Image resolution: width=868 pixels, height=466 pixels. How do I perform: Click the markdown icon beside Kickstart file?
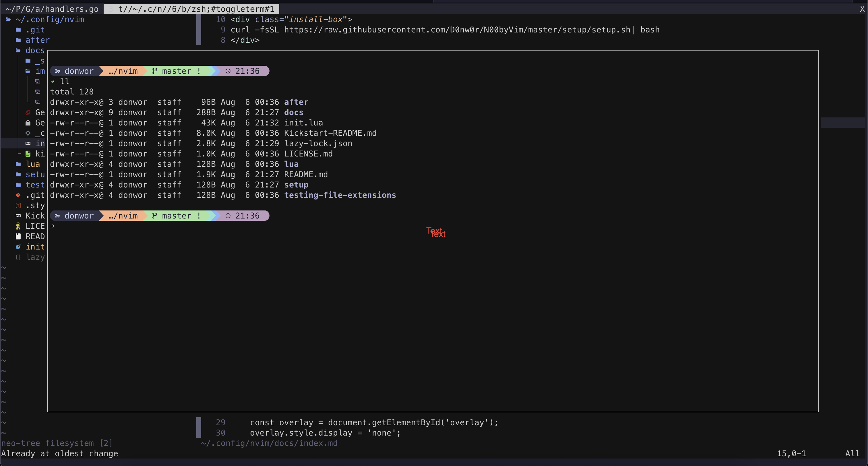tap(18, 216)
